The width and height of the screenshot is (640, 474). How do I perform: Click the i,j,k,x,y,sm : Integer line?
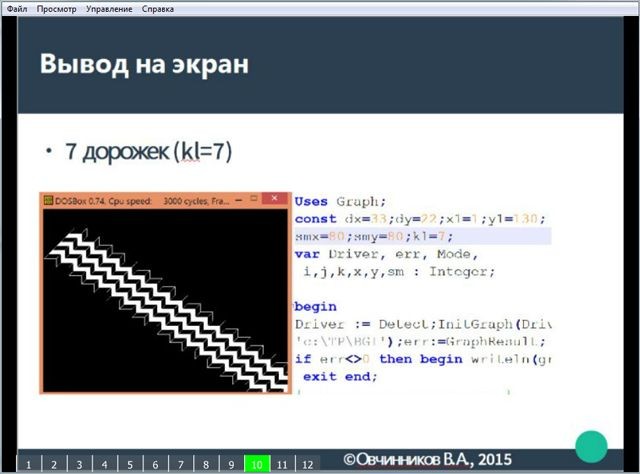click(399, 271)
